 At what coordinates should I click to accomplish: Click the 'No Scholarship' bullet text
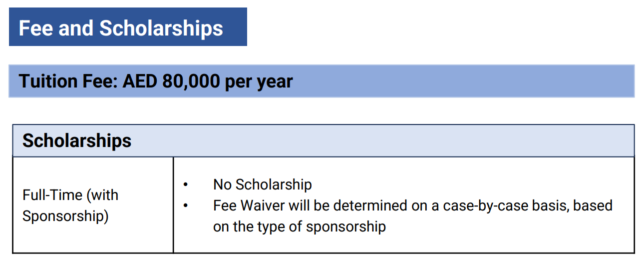click(263, 184)
